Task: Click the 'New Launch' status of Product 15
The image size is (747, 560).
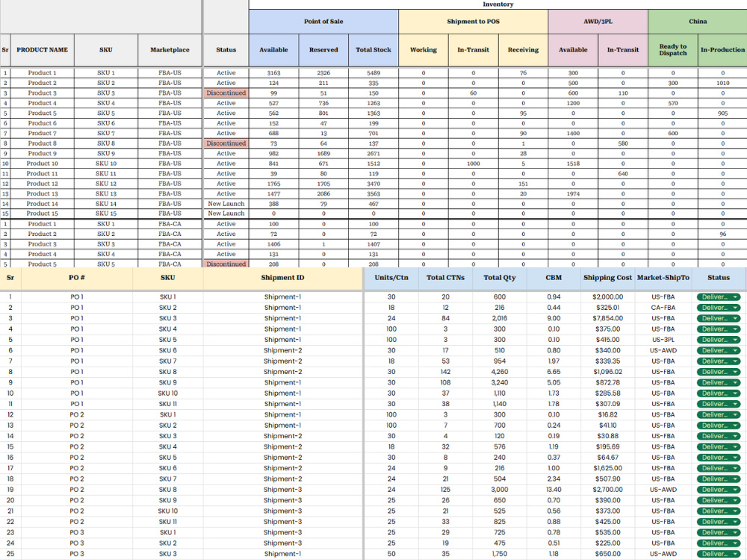Action: 226,214
